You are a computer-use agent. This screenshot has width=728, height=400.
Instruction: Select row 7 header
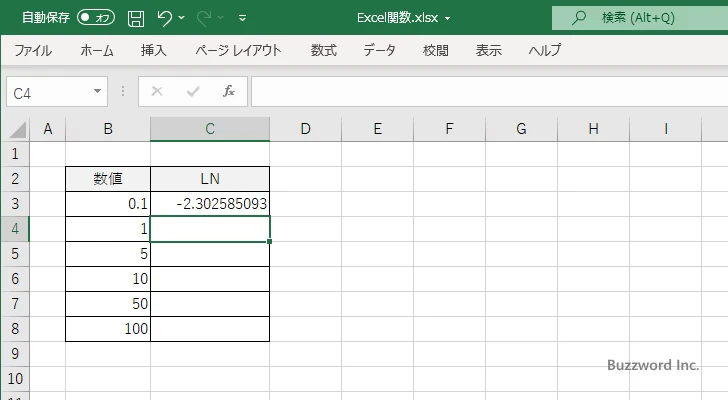15,304
